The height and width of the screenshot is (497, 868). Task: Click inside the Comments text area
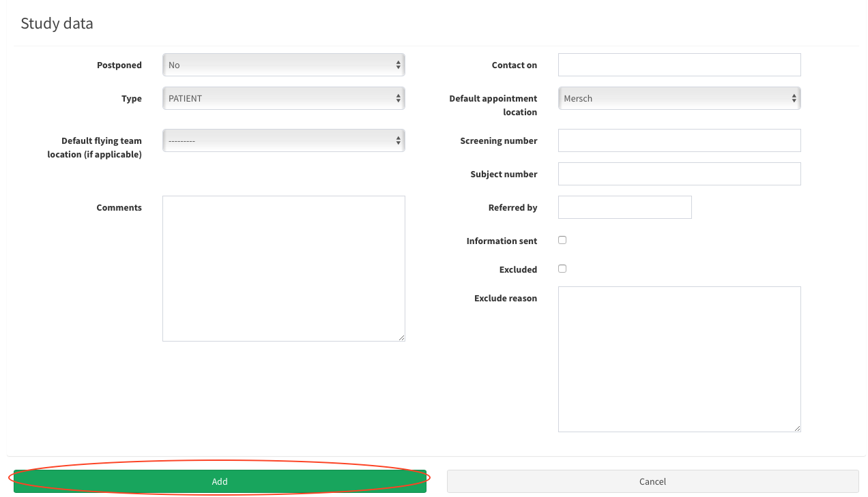(x=283, y=268)
